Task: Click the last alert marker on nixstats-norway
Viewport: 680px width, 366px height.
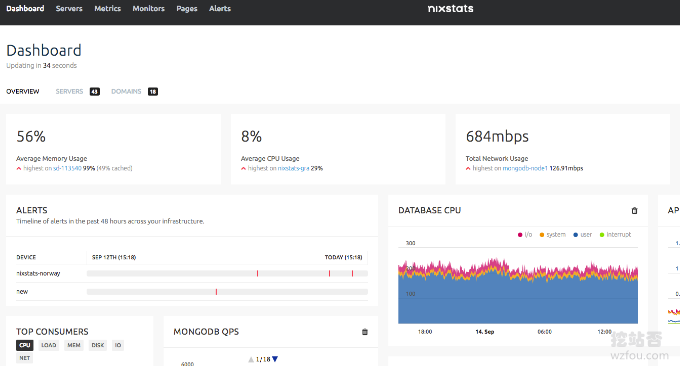Action: point(353,273)
